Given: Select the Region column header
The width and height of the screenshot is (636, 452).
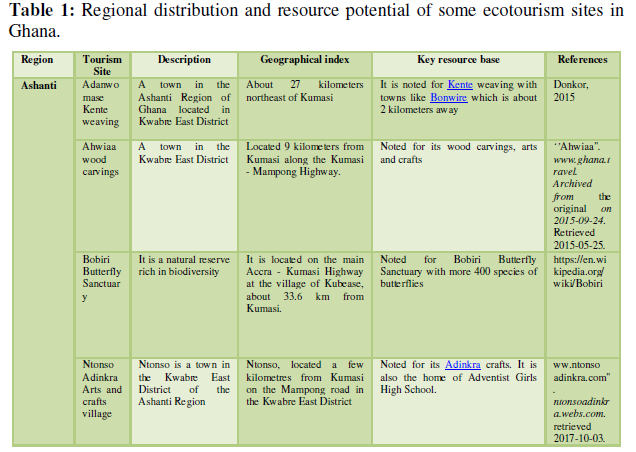Looking at the screenshot, I should click(37, 59).
